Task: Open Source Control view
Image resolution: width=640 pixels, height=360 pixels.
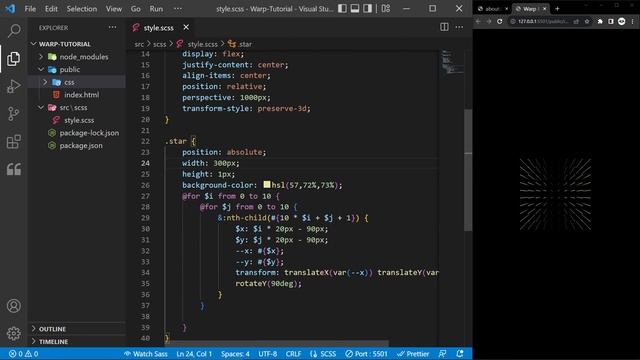Action: tap(13, 114)
